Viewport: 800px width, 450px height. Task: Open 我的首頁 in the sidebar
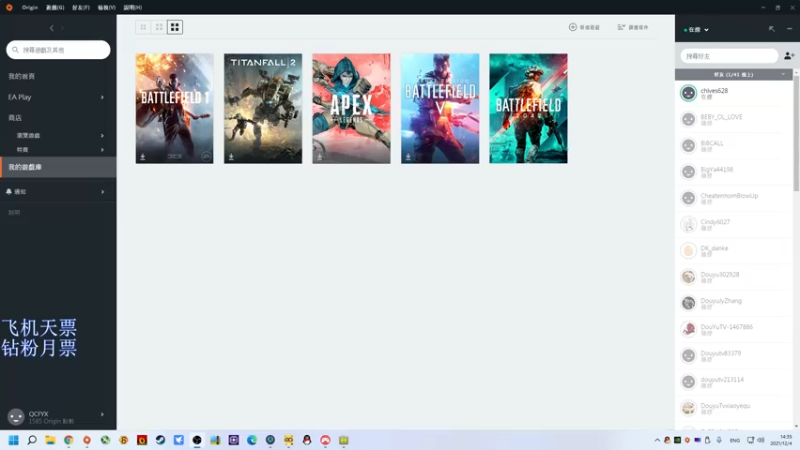21,76
